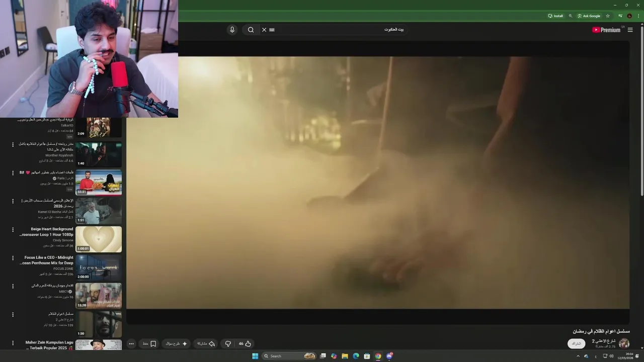Open Chrome's three-dot menu
The height and width of the screenshot is (362, 644).
637,16
